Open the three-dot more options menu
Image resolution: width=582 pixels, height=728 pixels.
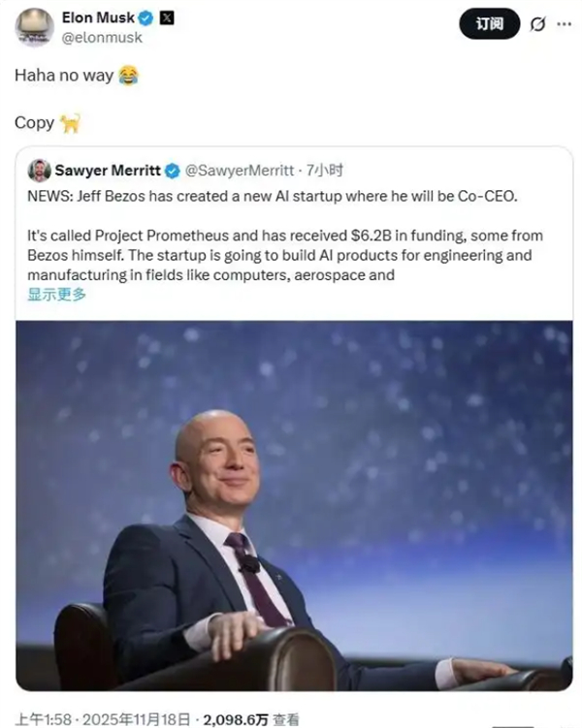click(x=565, y=24)
